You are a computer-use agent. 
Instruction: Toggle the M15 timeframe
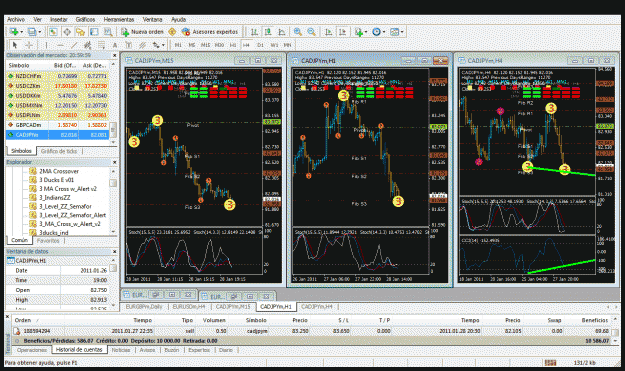point(205,45)
